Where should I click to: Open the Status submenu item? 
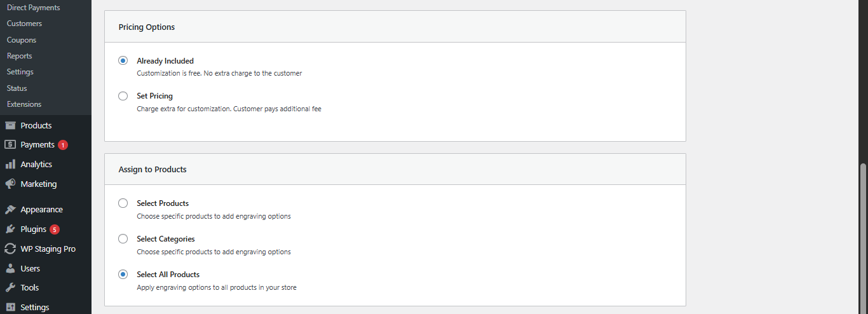(x=17, y=88)
